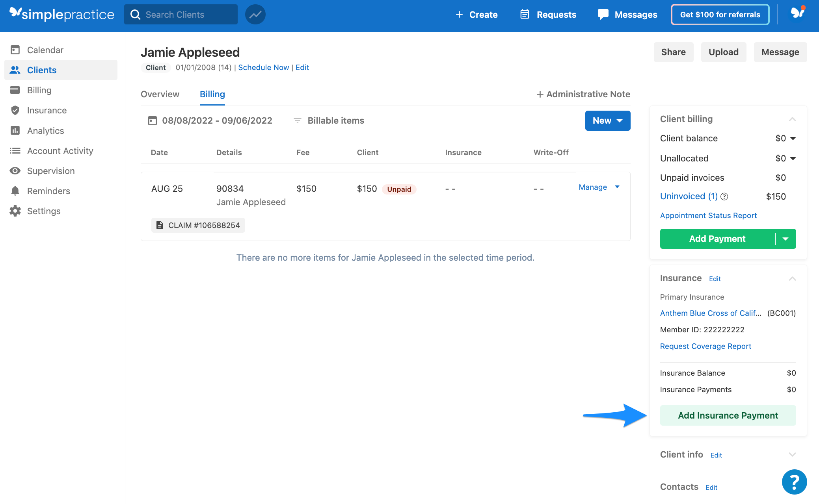Expand the Client info section
Image resolution: width=819 pixels, height=504 pixels.
(792, 454)
